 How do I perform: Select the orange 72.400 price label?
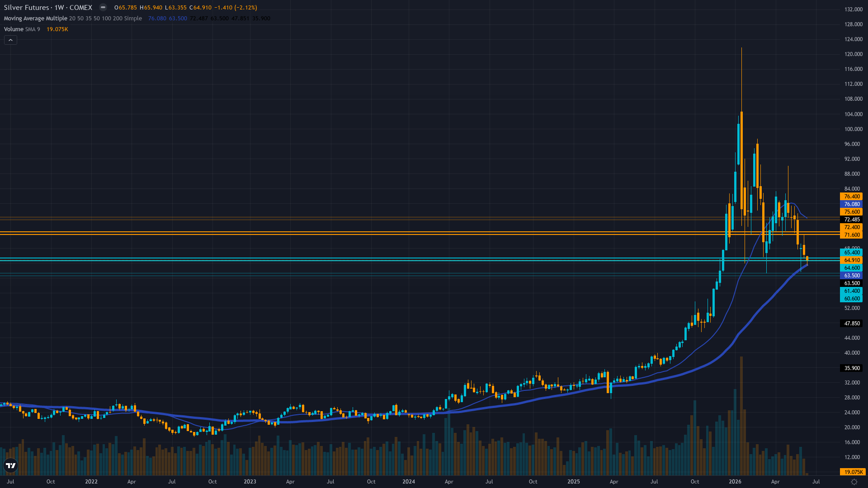(x=851, y=227)
